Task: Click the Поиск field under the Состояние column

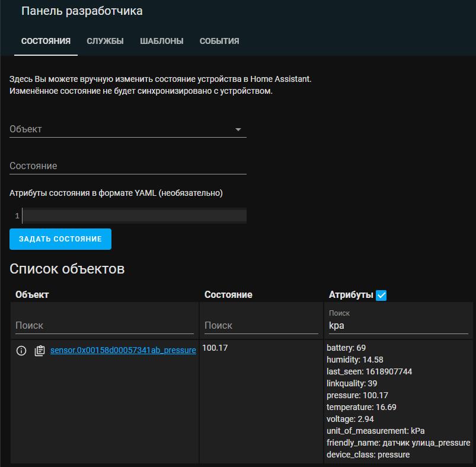Action: point(261,325)
